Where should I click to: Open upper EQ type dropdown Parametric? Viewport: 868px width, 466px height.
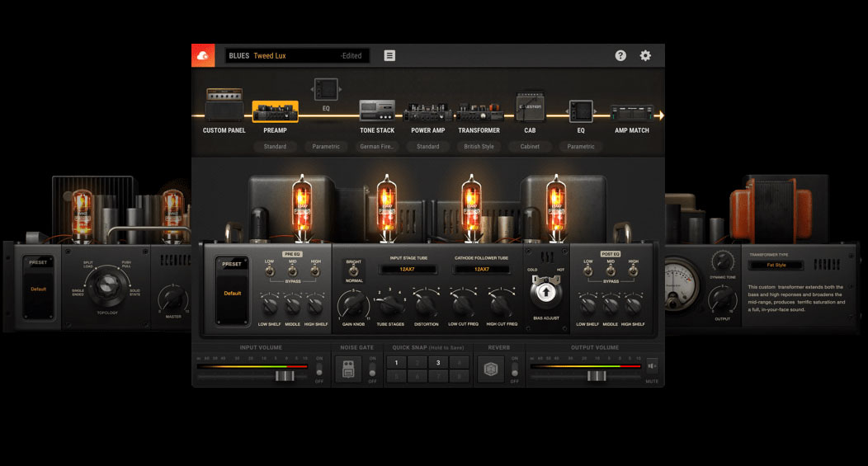326,147
